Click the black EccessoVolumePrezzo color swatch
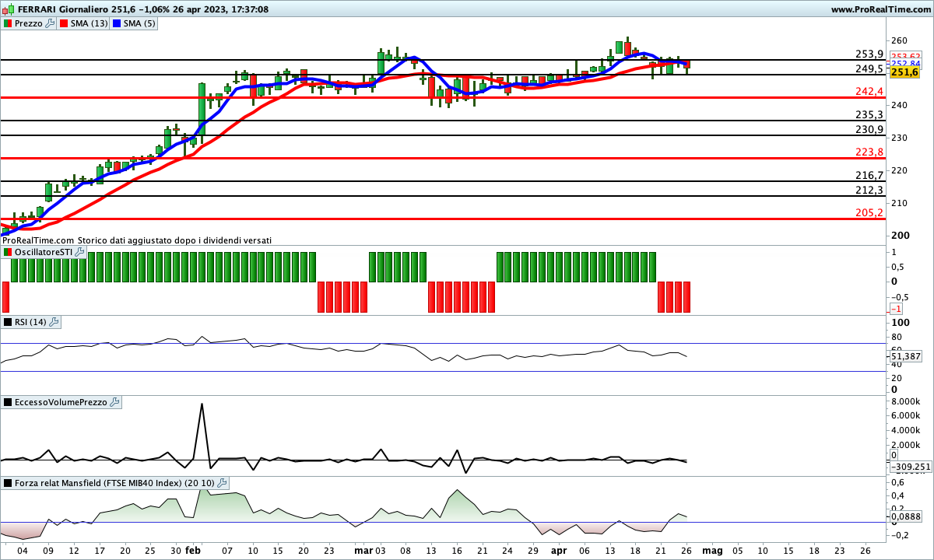The image size is (934, 560). pyautogui.click(x=8, y=402)
